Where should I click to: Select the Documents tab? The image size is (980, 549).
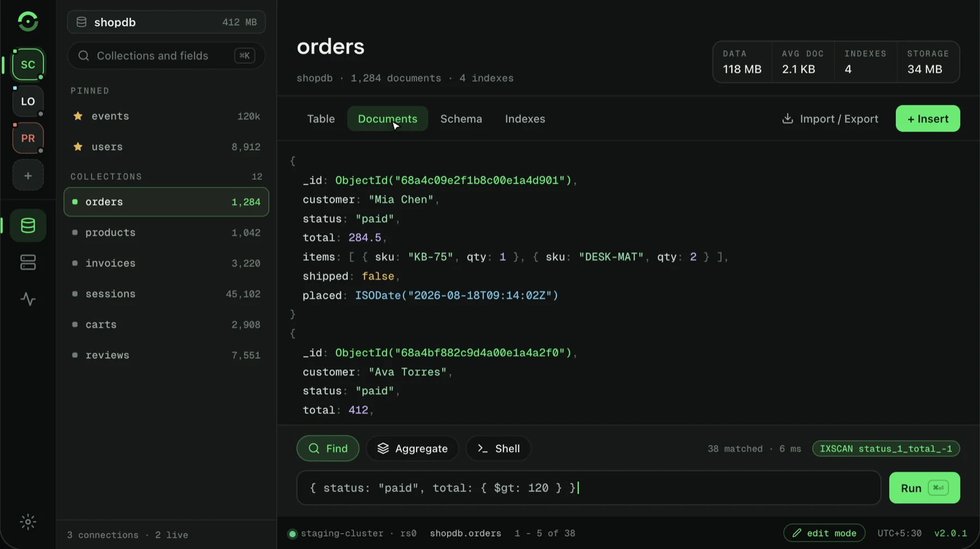click(x=387, y=119)
